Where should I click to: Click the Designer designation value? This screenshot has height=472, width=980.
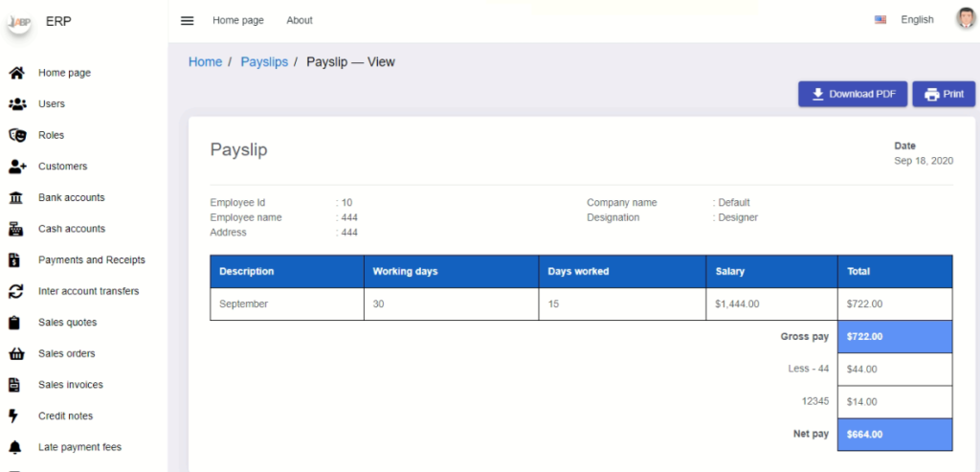coord(738,217)
